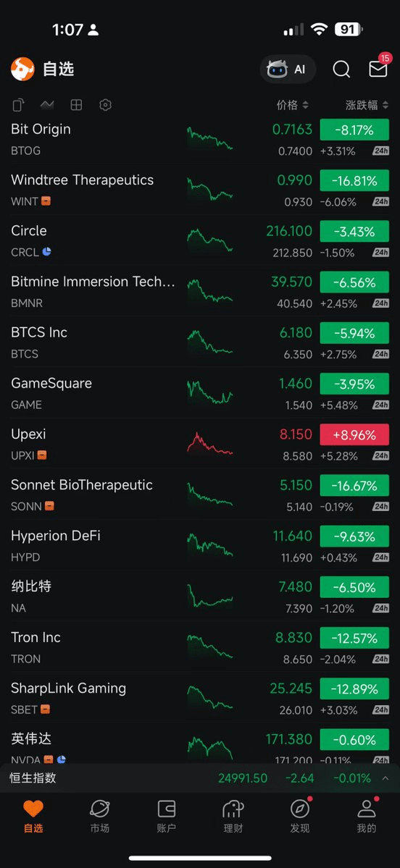Toggle sorting by 涨跌幅 column
The width and height of the screenshot is (400, 868).
(x=367, y=105)
